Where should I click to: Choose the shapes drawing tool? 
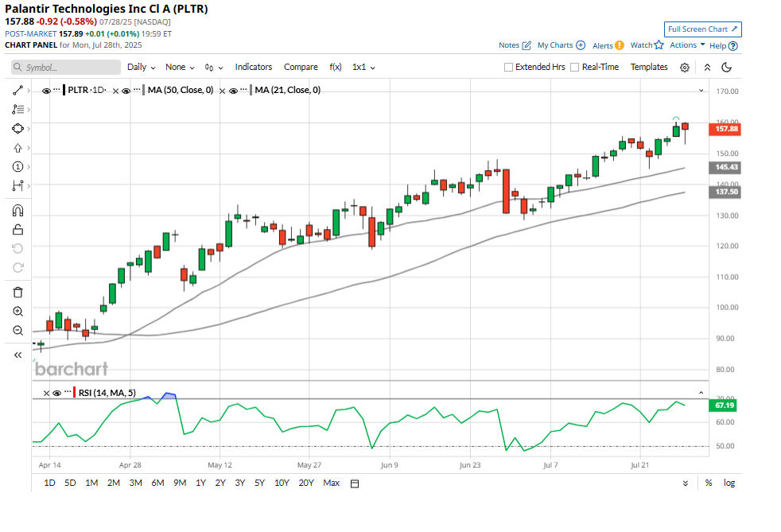tap(17, 129)
